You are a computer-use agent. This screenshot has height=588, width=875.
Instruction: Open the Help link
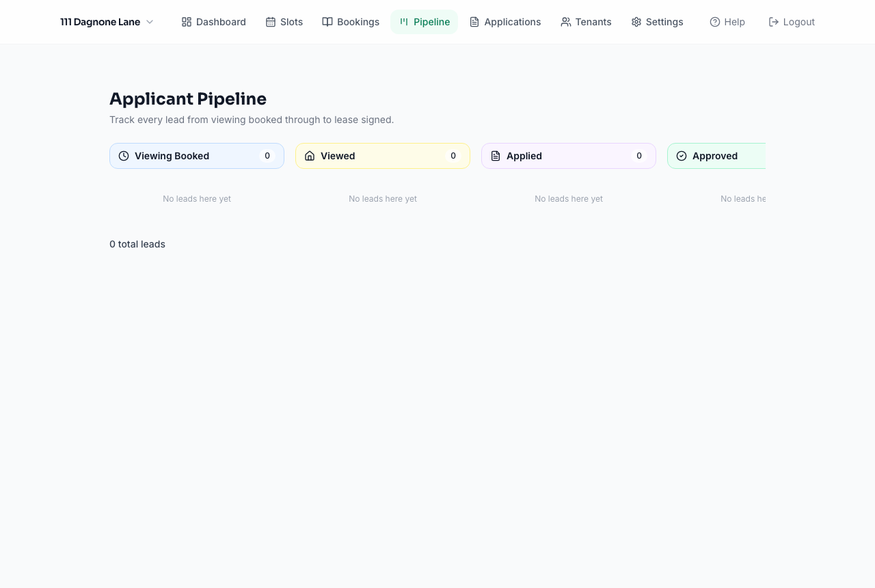[x=727, y=22]
